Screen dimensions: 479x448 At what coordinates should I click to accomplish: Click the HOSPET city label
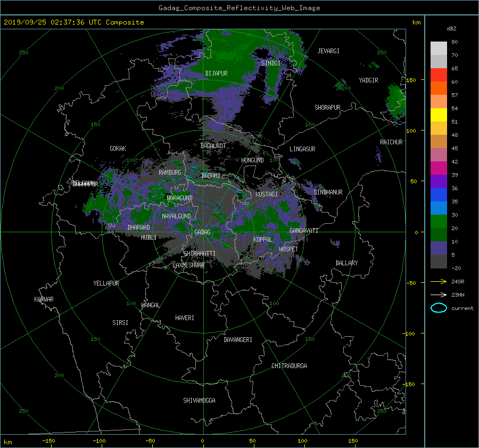[x=288, y=249]
